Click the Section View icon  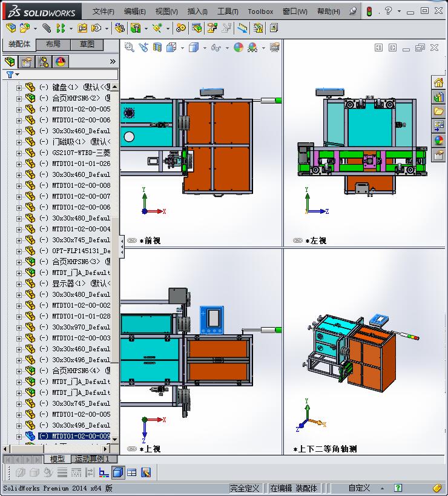[157, 47]
